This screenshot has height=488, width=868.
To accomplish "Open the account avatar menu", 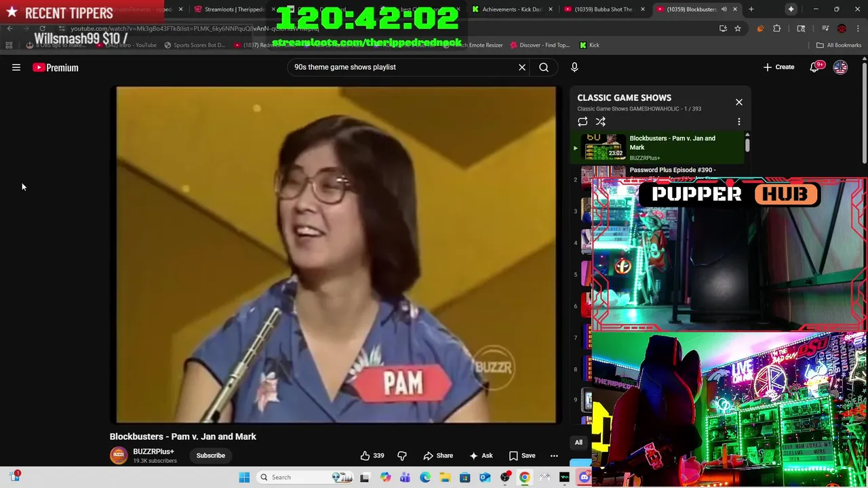I will [840, 67].
